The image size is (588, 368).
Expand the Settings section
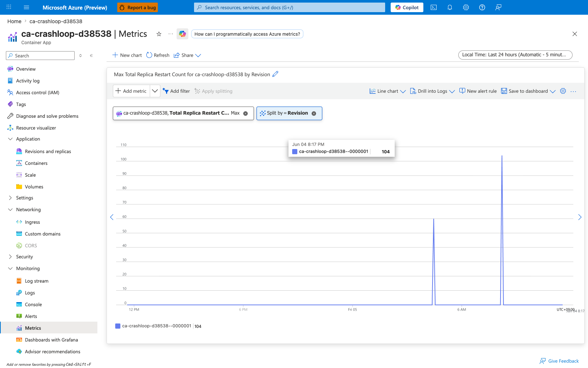coord(10,198)
